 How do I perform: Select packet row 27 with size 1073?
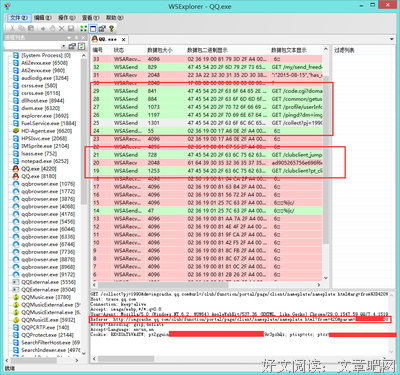(207, 107)
